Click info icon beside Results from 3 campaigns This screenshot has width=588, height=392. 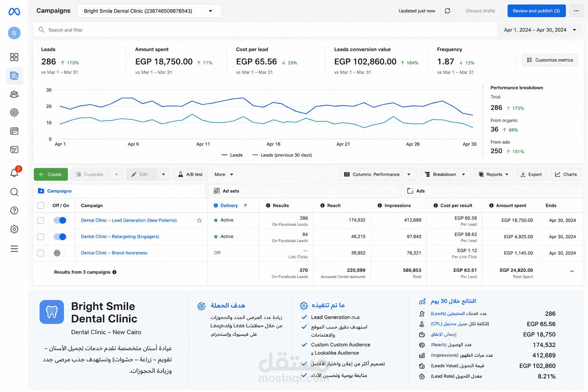point(114,272)
